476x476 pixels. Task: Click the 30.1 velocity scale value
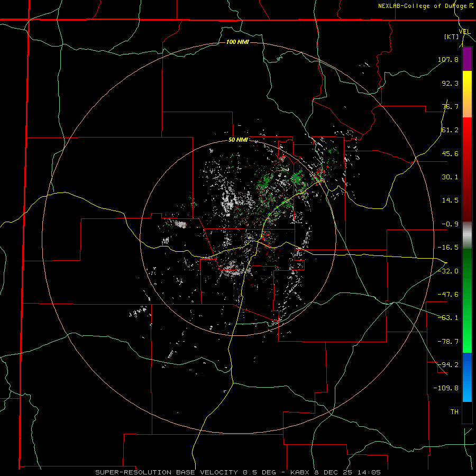point(450,177)
